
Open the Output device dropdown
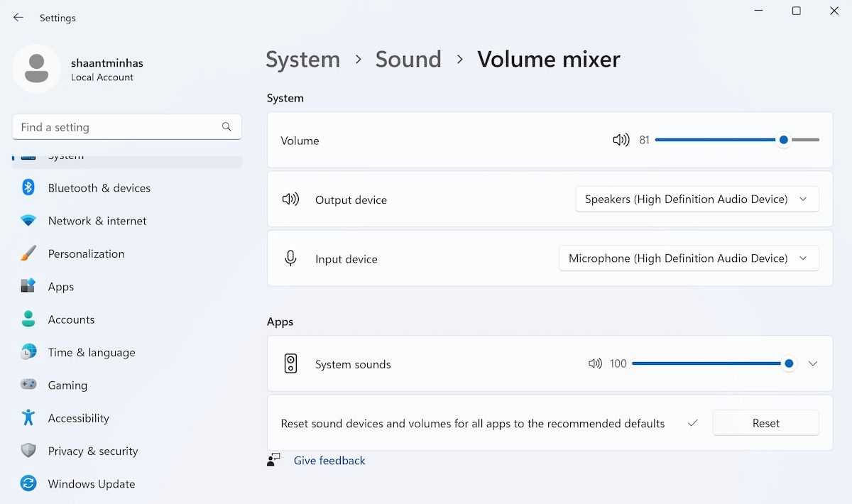(x=697, y=199)
